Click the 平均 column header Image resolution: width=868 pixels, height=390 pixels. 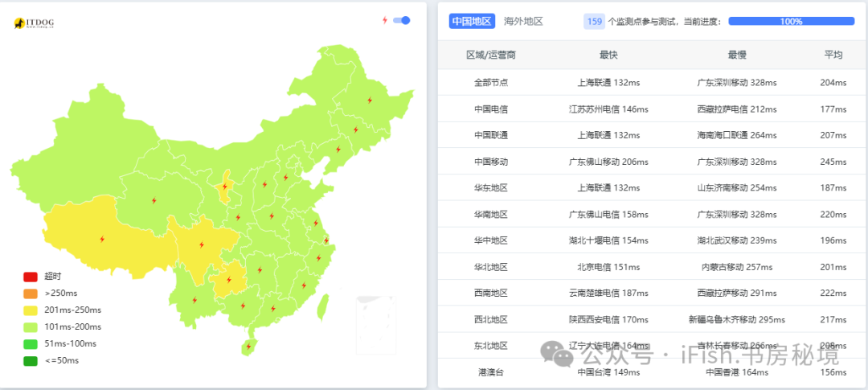pyautogui.click(x=833, y=55)
